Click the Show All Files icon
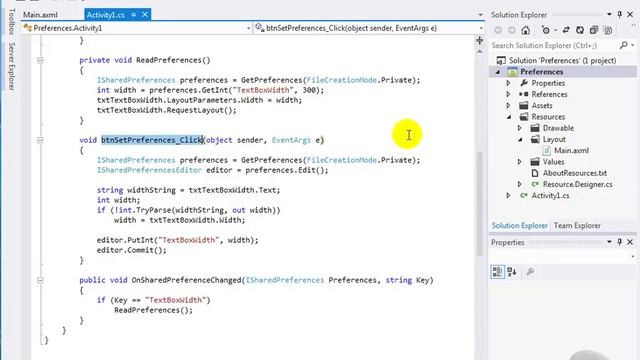The image size is (640, 360). (x=608, y=30)
